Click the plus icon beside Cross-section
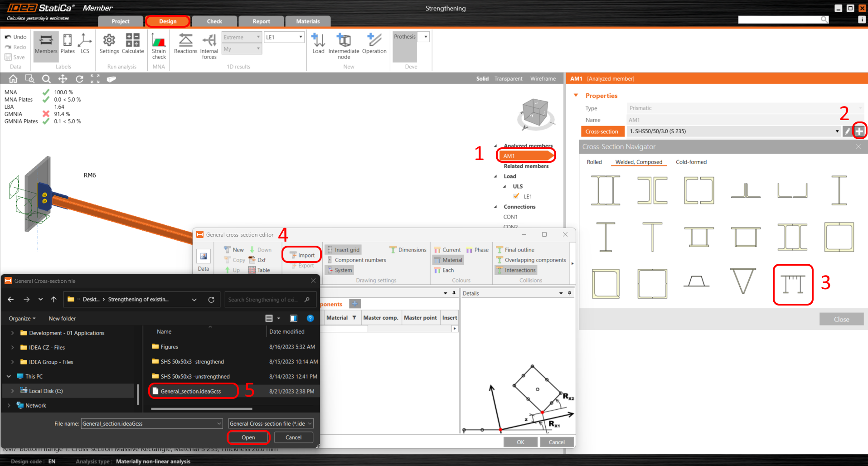The width and height of the screenshot is (868, 466). click(x=859, y=131)
